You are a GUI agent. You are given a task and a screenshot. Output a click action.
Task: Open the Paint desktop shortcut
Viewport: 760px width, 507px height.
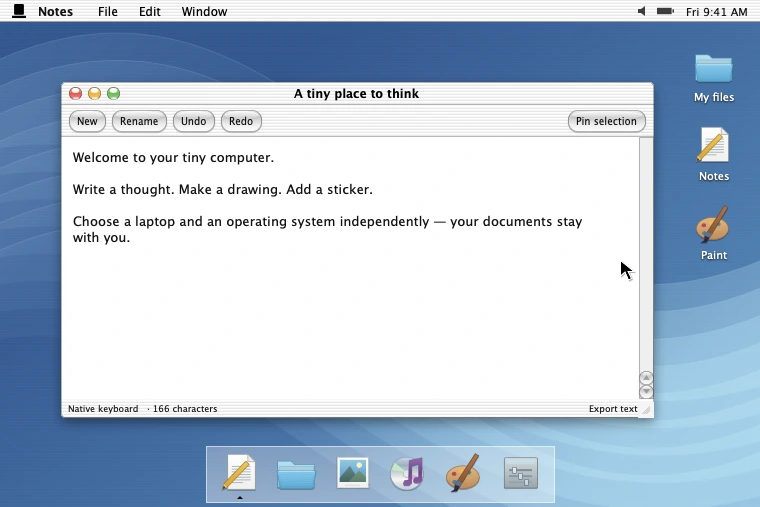(713, 234)
